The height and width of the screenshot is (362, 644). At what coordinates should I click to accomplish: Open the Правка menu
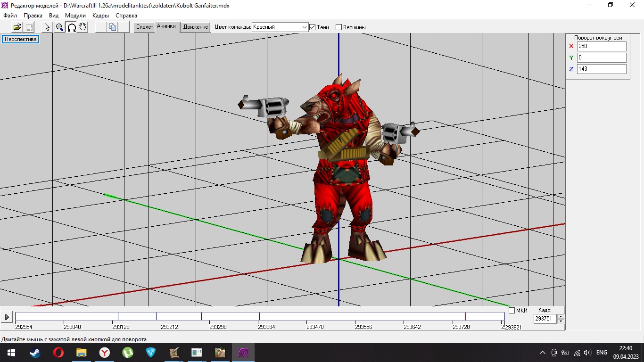33,16
